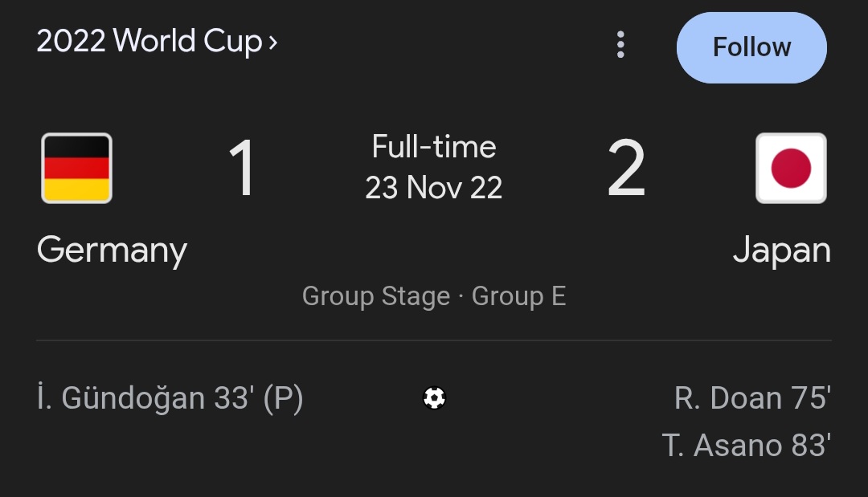868x497 pixels.
Task: Select the Japan team name
Action: pyautogui.click(x=781, y=251)
